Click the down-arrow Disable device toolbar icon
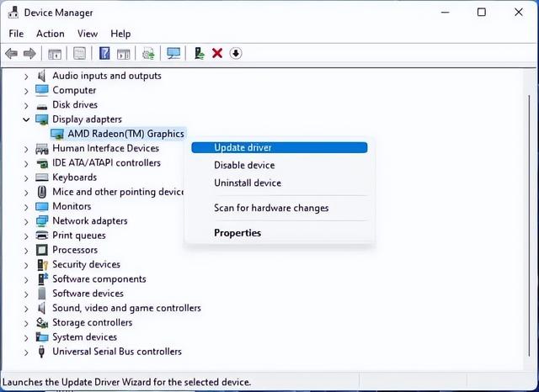 (236, 54)
